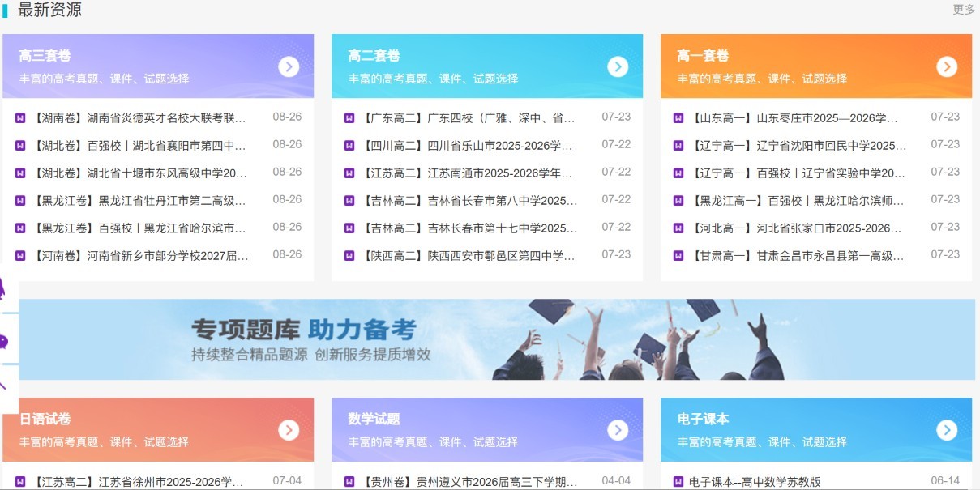Click the Word icon beside 广东四校

[349, 118]
